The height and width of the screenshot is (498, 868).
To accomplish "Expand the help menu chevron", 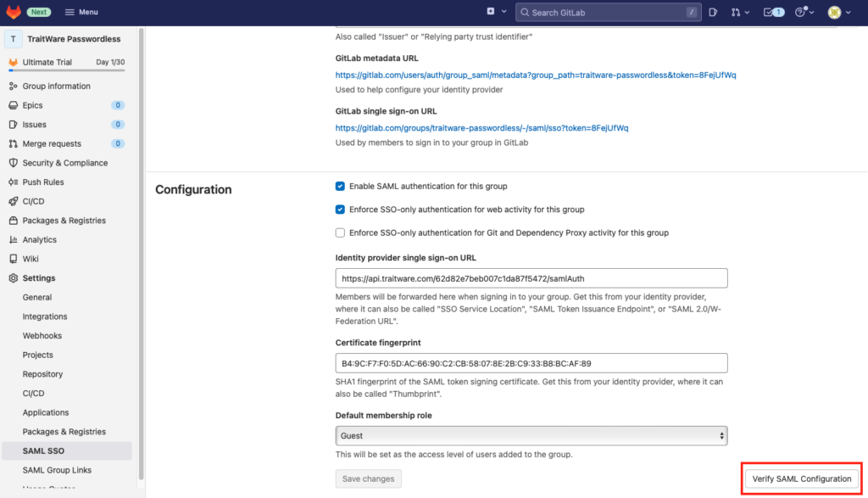I will coord(811,12).
